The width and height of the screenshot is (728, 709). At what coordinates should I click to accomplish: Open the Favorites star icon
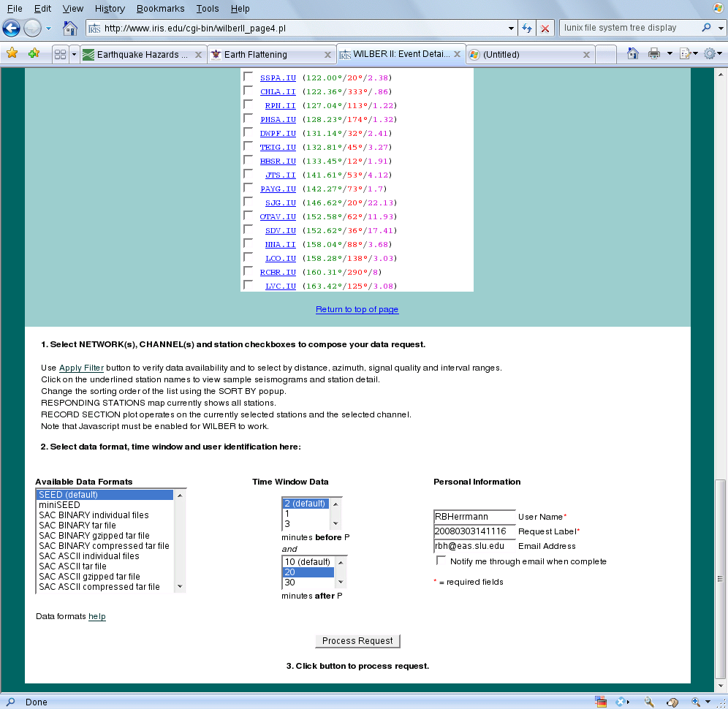click(x=12, y=54)
